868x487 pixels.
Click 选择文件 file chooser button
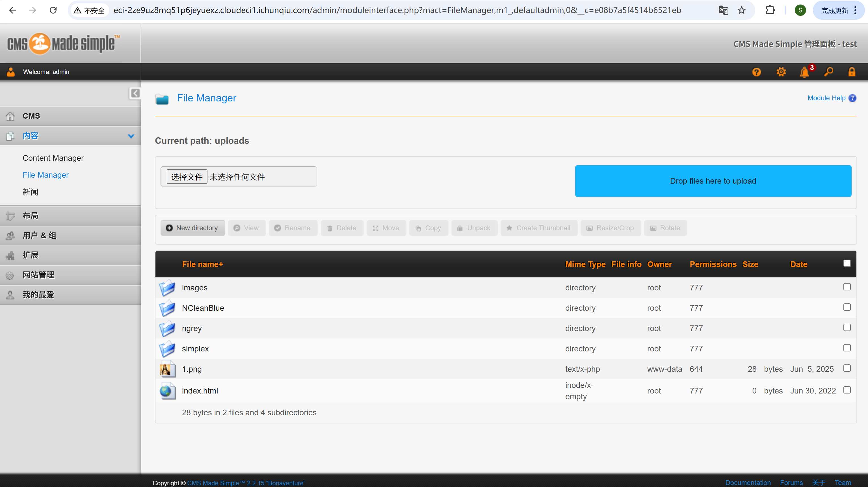pyautogui.click(x=187, y=177)
